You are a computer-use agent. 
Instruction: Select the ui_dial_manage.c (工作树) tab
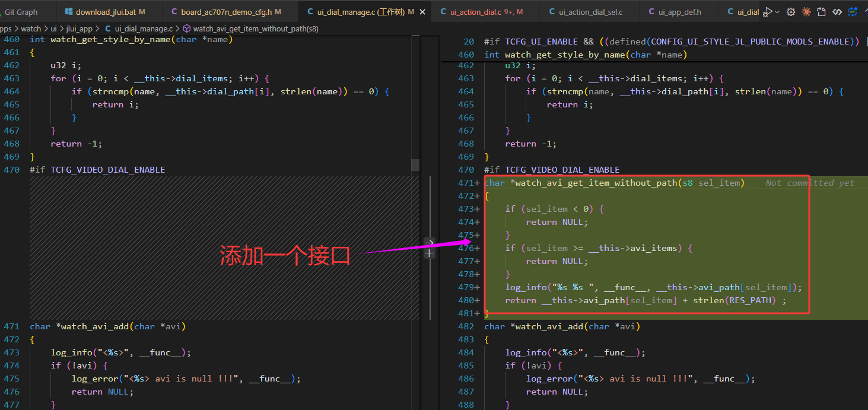364,12
